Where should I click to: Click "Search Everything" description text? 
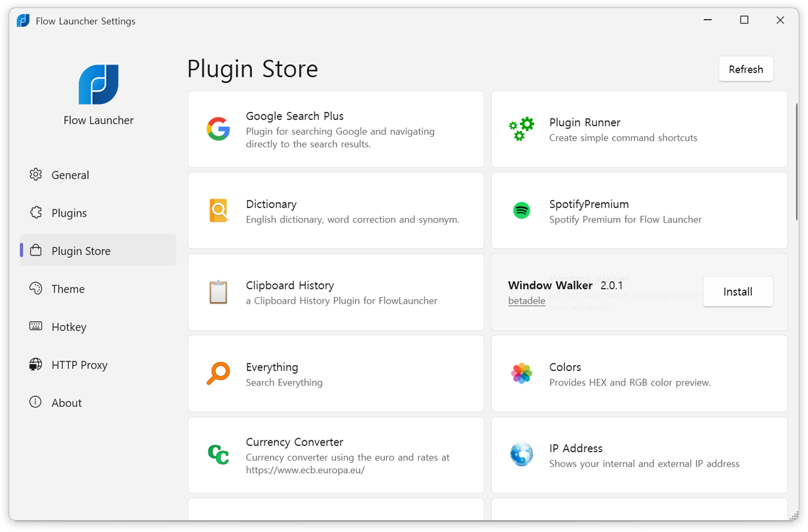click(284, 382)
